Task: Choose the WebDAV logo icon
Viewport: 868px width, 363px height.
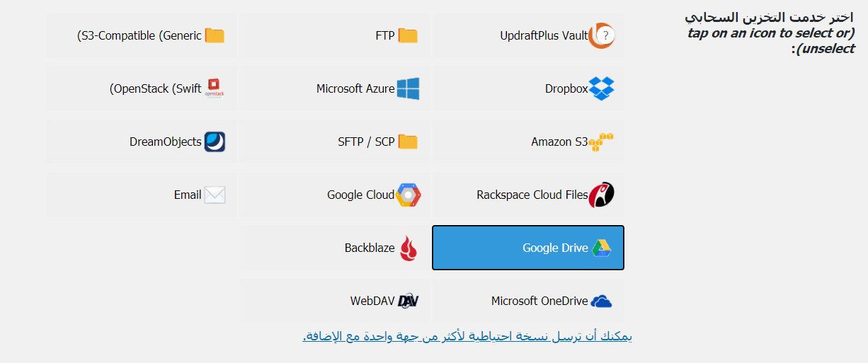Action: tap(408, 301)
